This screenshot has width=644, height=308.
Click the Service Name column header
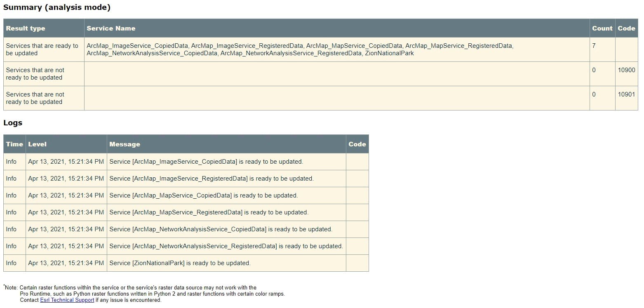click(x=111, y=28)
